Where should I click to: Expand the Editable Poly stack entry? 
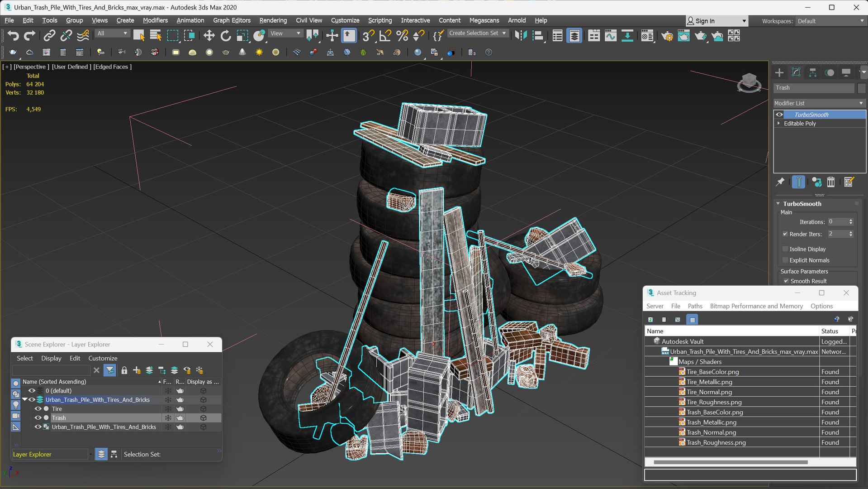tap(778, 123)
